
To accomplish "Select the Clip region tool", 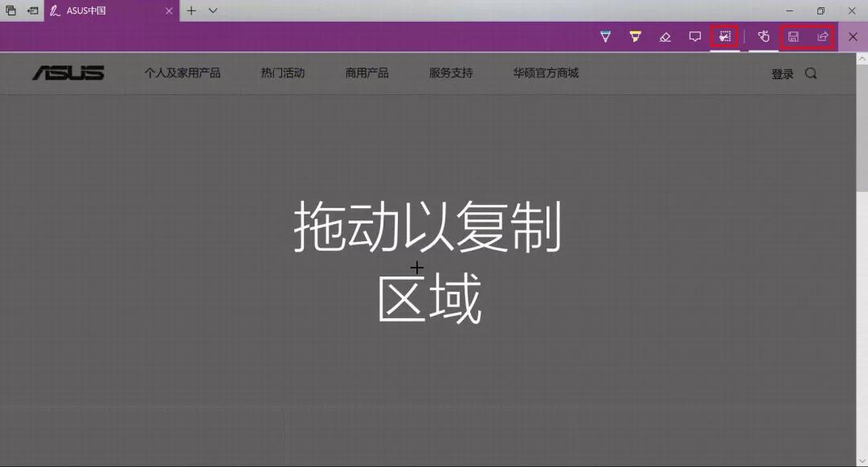I will 723,36.
